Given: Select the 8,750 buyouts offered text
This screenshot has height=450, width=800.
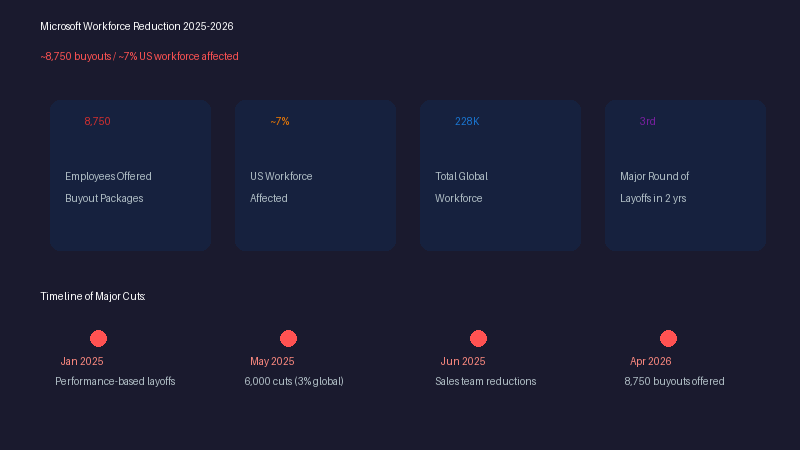Looking at the screenshot, I should point(674,381).
